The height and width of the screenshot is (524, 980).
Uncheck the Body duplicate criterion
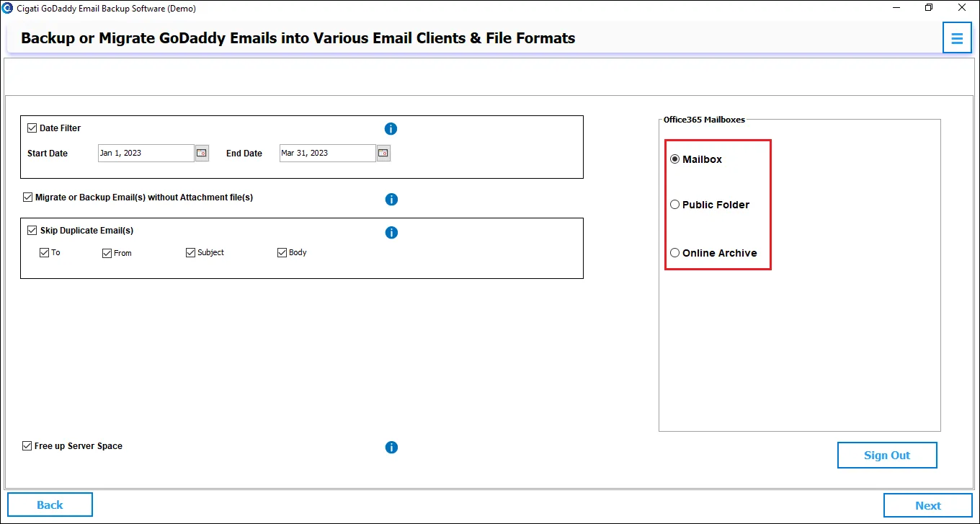[x=282, y=253]
